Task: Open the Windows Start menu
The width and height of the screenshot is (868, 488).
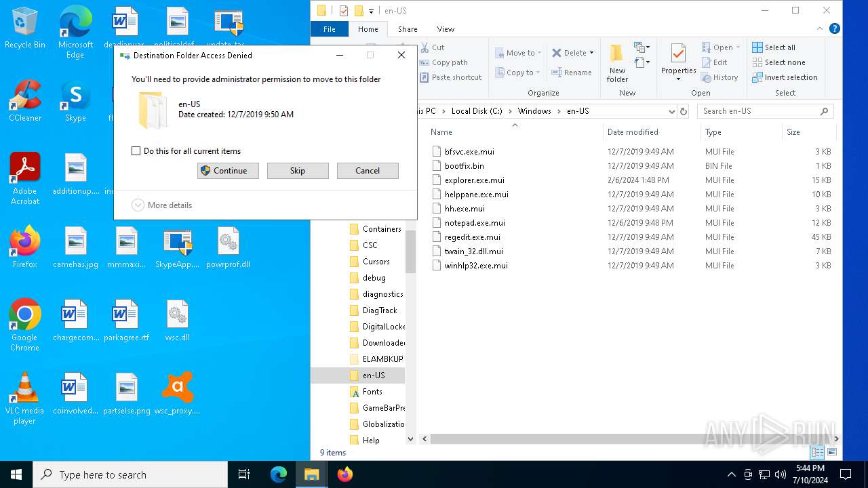Action: tap(16, 474)
